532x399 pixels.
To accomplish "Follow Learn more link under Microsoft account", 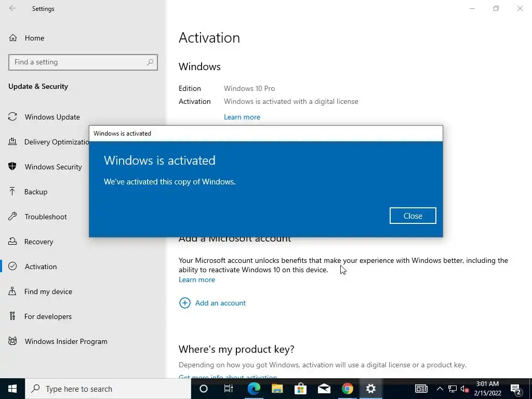I will 197,280.
